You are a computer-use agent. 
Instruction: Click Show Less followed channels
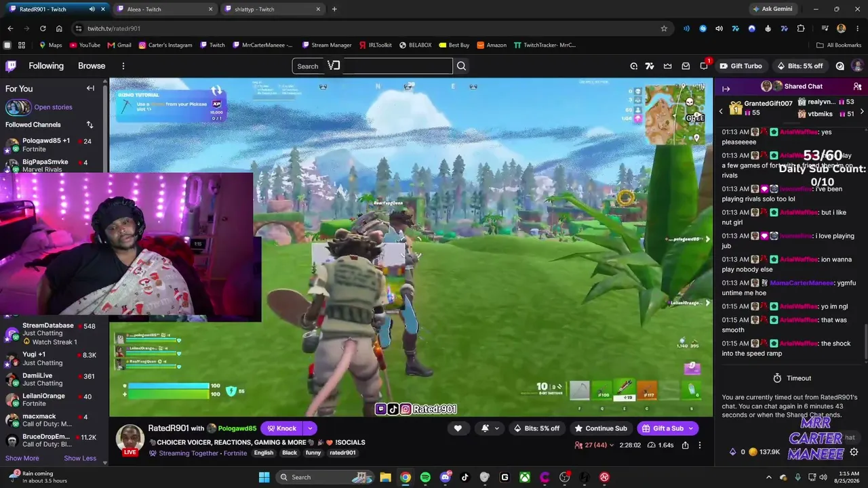click(80, 458)
